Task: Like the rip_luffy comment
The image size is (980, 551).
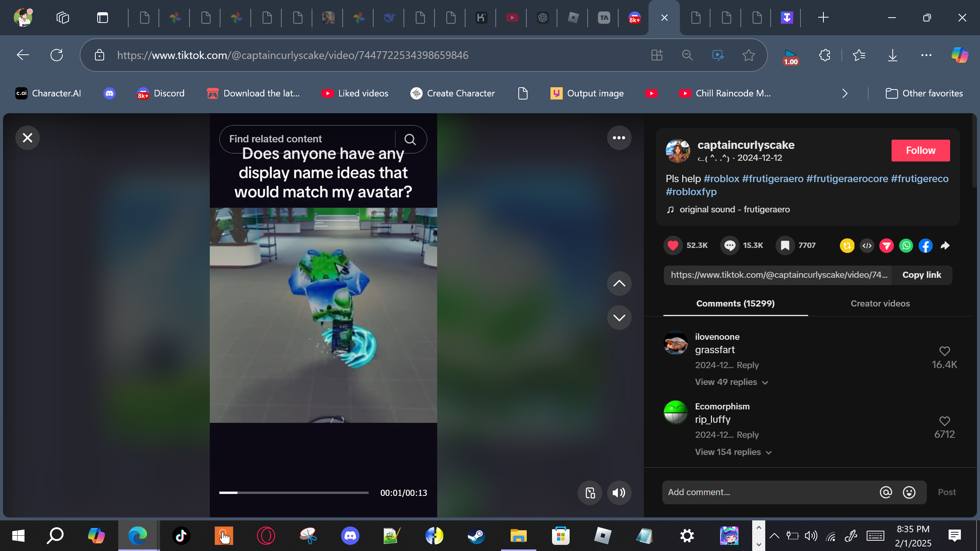Action: pyautogui.click(x=944, y=421)
